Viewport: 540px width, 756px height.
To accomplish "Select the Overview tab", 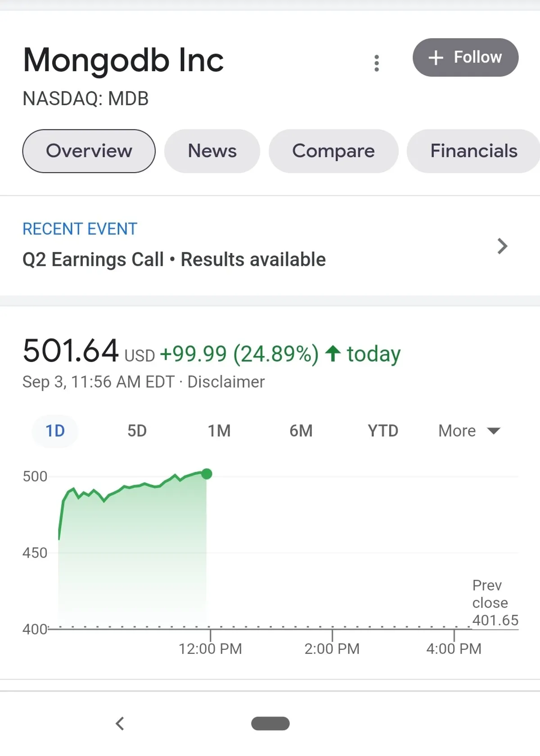I will (x=89, y=151).
